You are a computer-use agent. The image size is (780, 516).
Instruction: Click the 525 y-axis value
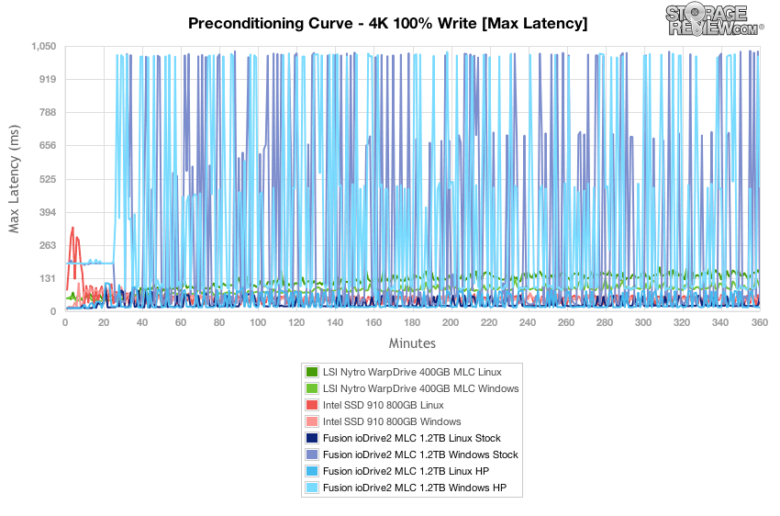[x=48, y=179]
